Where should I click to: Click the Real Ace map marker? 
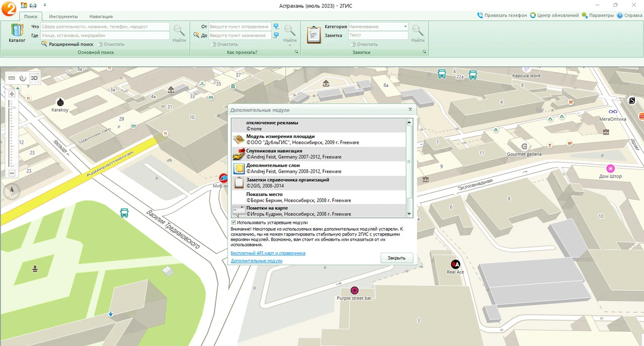(455, 263)
